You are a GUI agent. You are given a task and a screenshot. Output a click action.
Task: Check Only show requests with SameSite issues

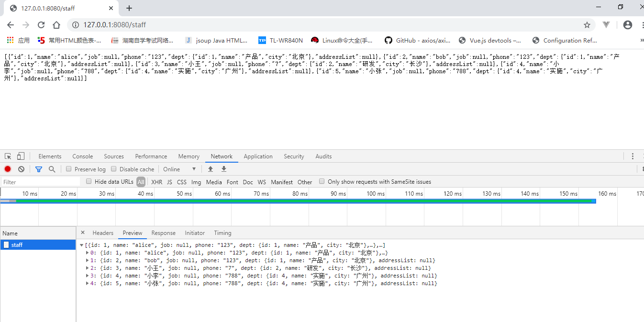pyautogui.click(x=322, y=181)
